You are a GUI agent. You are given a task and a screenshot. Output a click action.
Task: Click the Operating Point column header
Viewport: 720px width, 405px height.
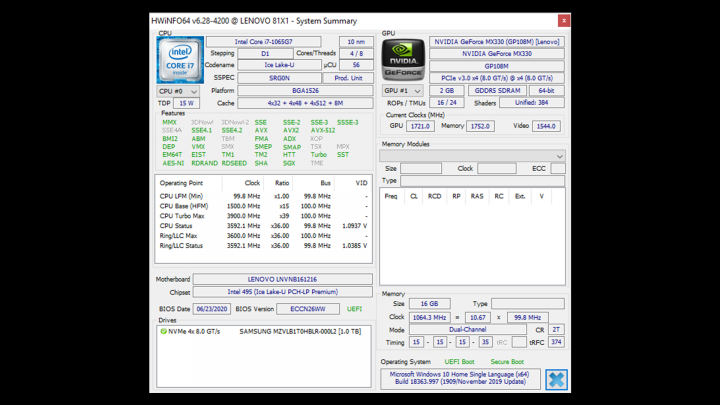[182, 183]
